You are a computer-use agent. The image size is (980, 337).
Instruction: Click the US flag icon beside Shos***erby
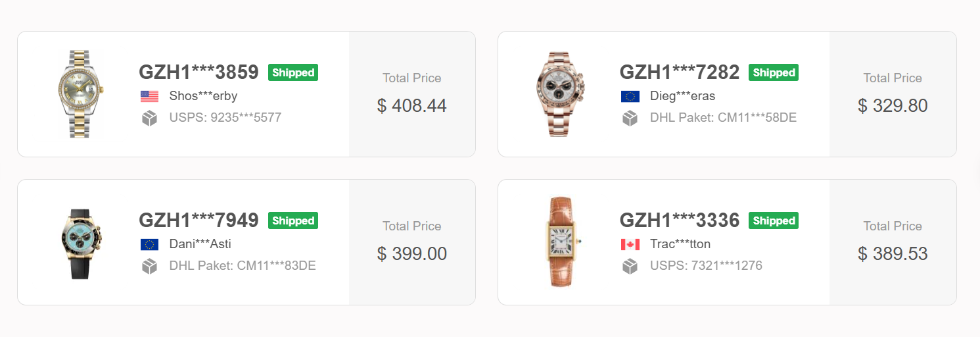click(149, 97)
